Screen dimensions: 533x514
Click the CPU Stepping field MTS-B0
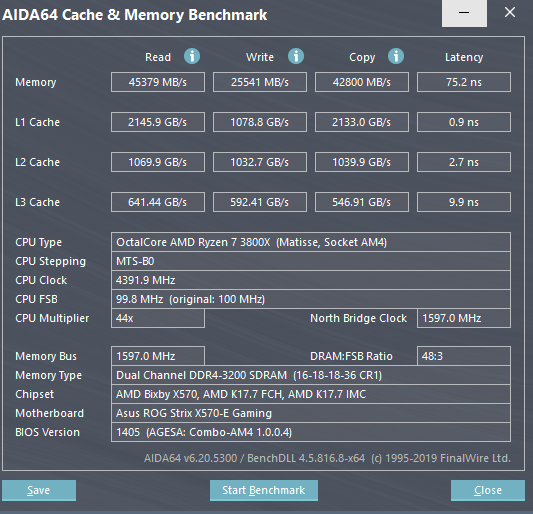[311, 261]
